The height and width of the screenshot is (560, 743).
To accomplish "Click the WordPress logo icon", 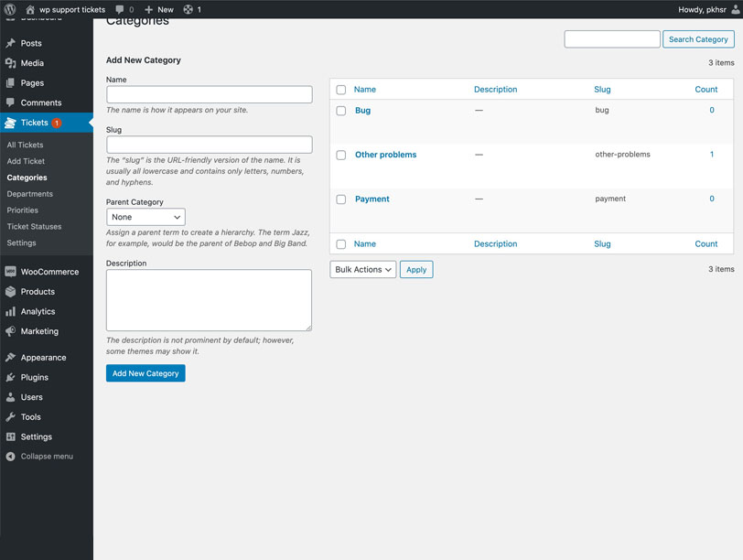I will (10, 9).
